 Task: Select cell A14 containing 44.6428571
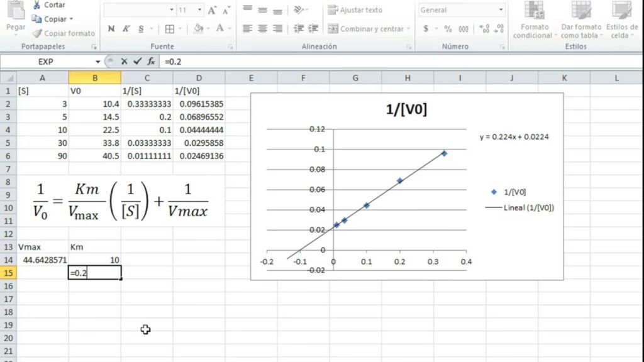pos(43,260)
